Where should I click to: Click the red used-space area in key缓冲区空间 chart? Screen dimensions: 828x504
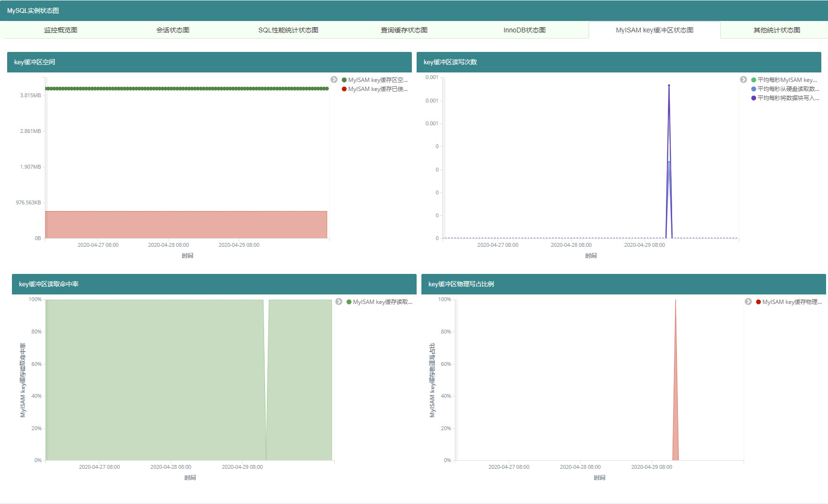click(x=186, y=224)
